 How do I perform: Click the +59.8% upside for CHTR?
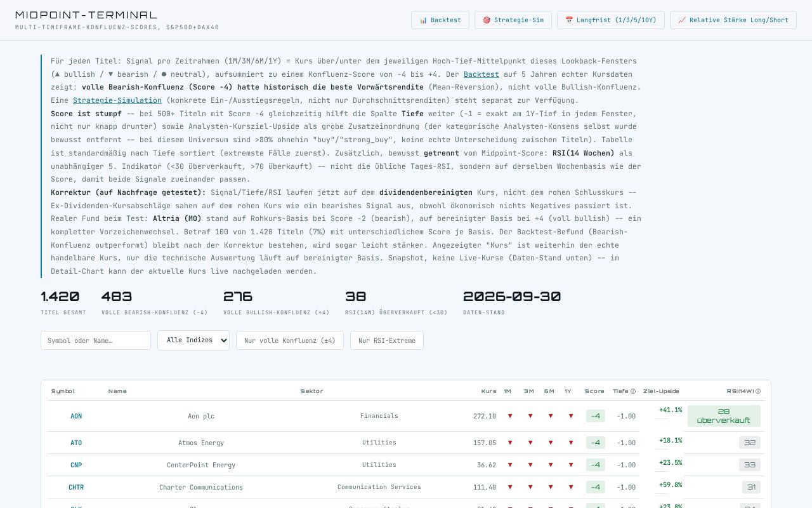[671, 485]
